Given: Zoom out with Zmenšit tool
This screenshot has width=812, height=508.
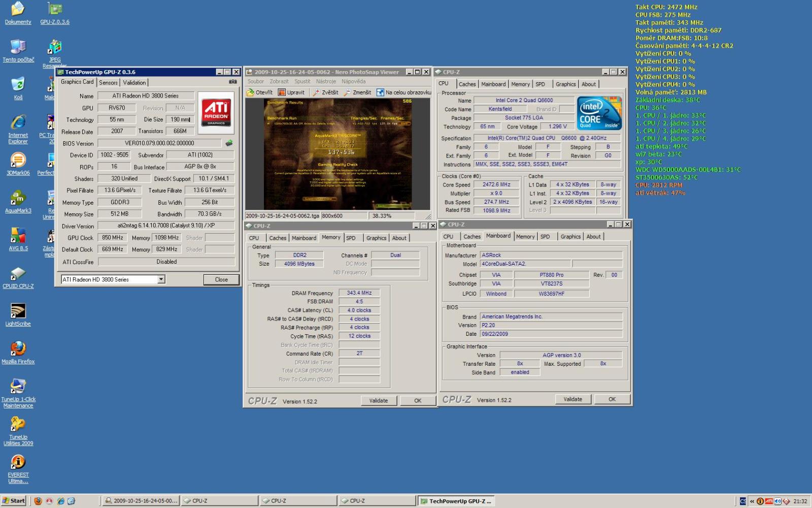Looking at the screenshot, I should [357, 92].
